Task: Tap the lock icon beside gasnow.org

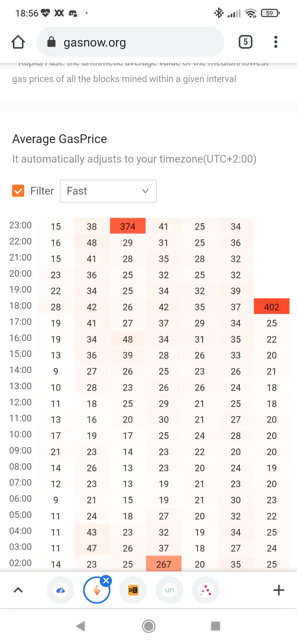Action: pos(51,42)
